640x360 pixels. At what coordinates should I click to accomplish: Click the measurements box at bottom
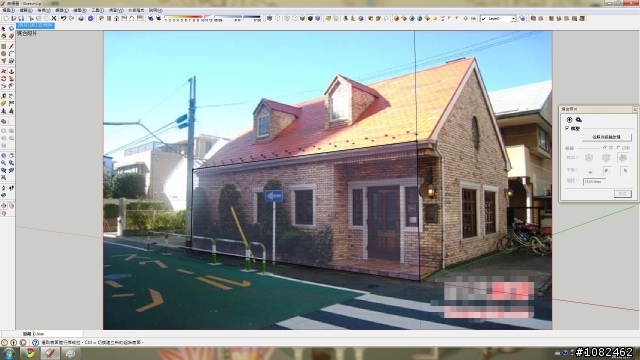pos(58,333)
